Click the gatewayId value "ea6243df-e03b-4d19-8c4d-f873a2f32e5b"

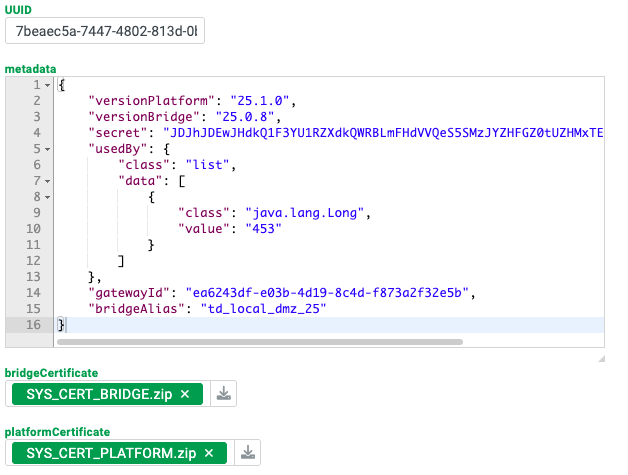point(327,293)
